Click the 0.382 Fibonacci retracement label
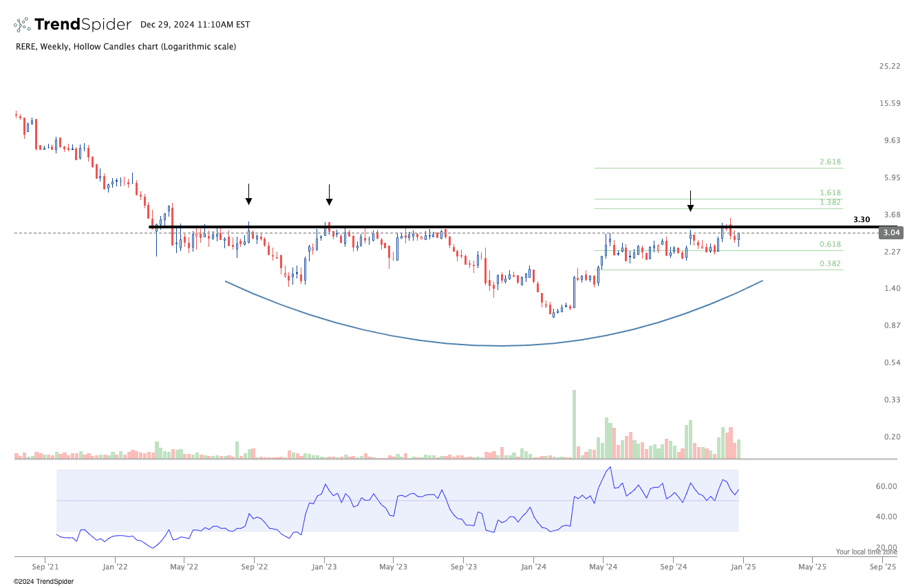918x588 pixels. [x=830, y=264]
